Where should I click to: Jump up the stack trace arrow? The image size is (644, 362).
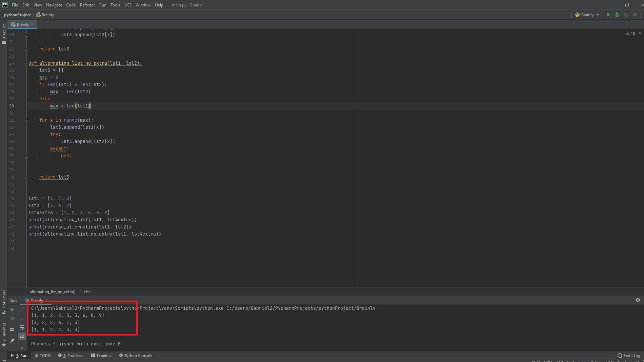point(22,309)
